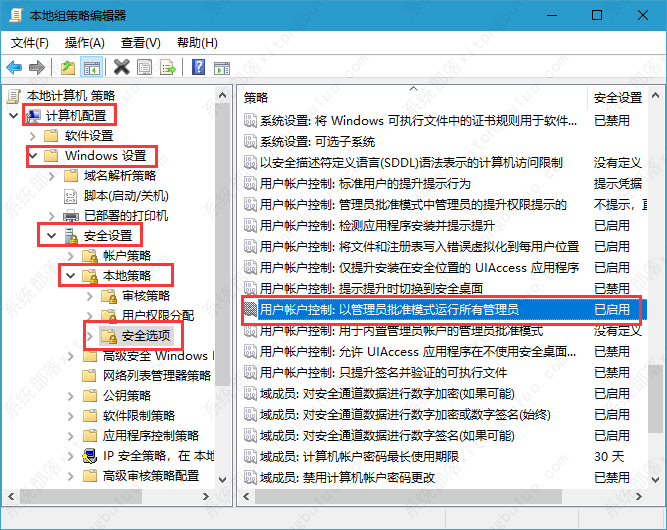667x530 pixels.
Task: Click the Back arrow in the toolbar
Action: 14,67
